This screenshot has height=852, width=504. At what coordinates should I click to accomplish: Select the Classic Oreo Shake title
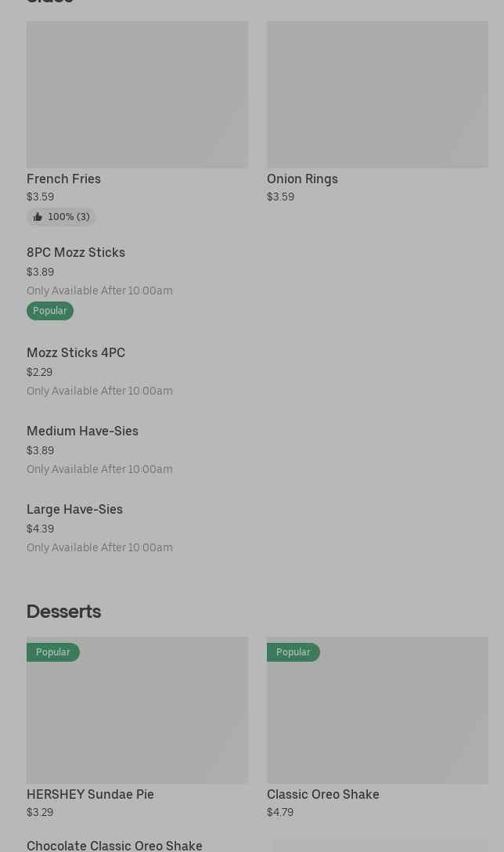coord(322,794)
